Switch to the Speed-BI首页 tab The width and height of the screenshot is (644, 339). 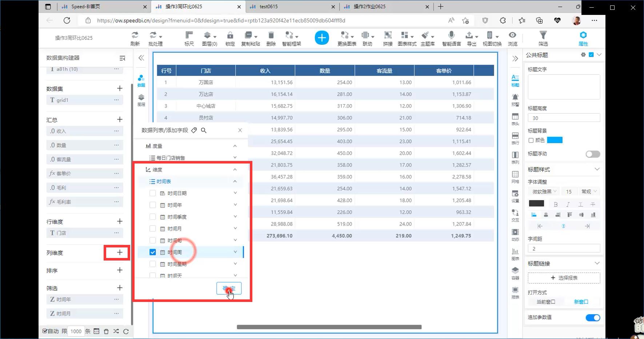point(86,7)
